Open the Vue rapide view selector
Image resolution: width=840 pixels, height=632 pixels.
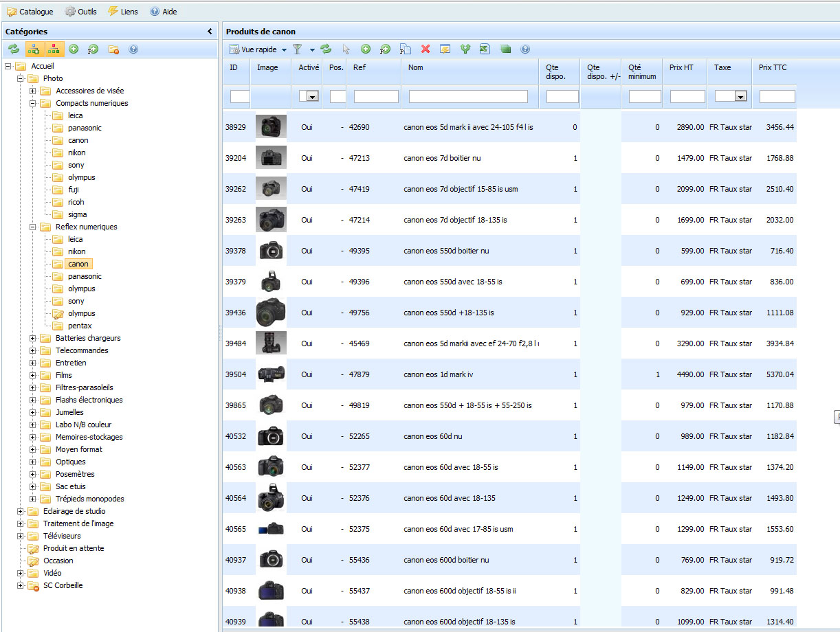pos(258,49)
